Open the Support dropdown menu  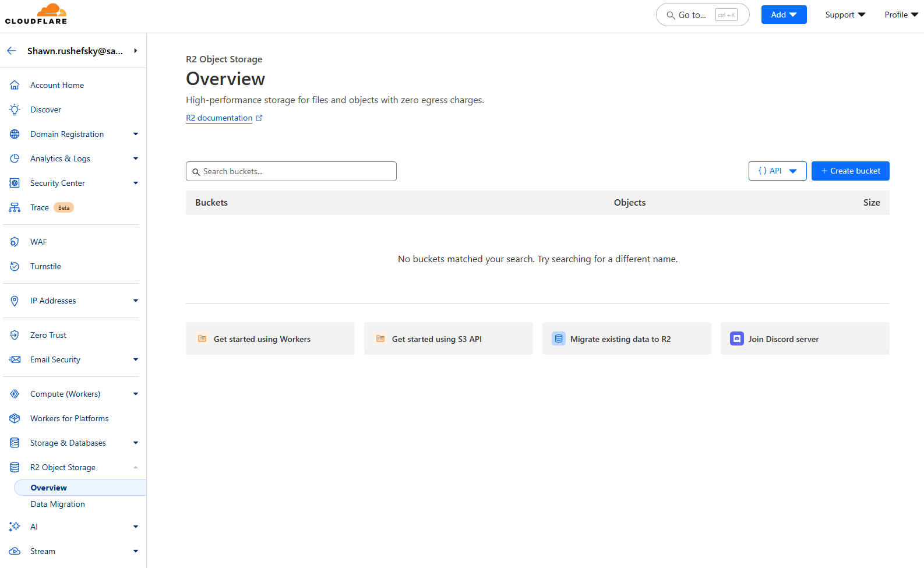tap(845, 15)
